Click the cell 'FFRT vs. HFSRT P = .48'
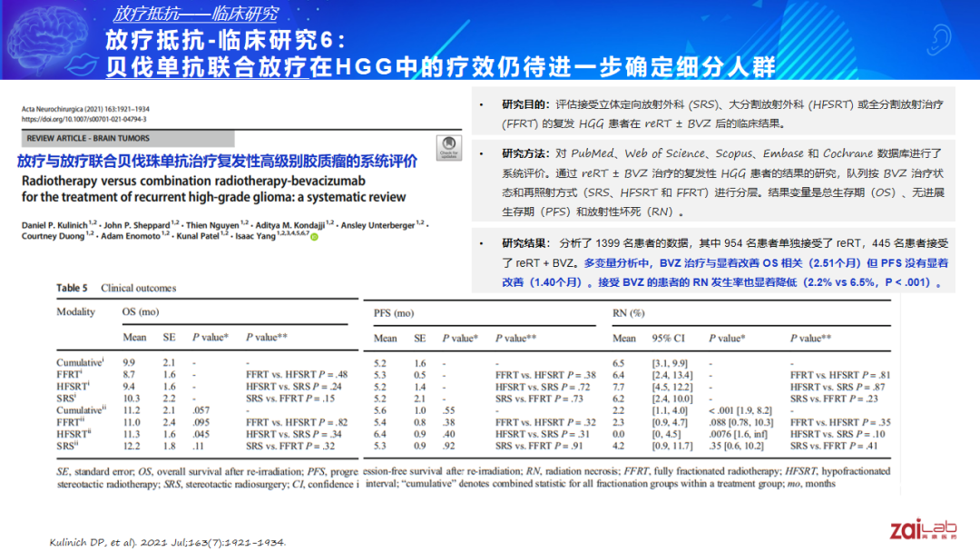 coord(296,374)
